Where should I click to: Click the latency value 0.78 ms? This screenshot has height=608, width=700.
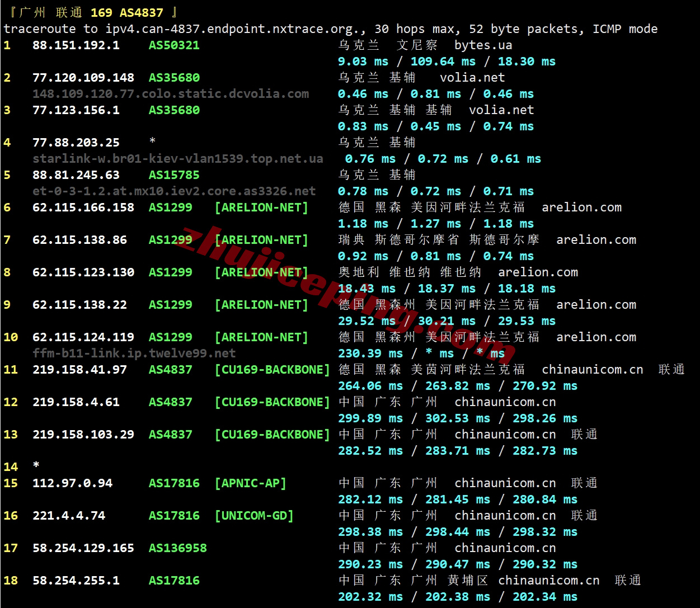coord(363,191)
